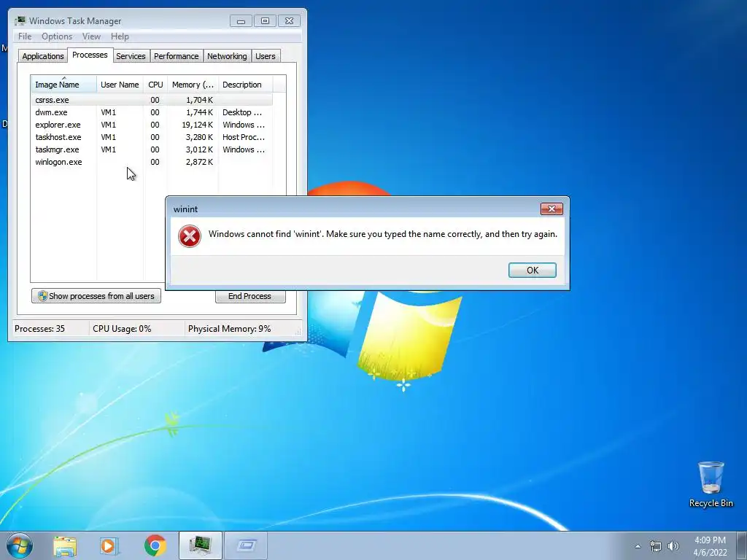Select the Processes tab
747x560 pixels.
click(90, 55)
